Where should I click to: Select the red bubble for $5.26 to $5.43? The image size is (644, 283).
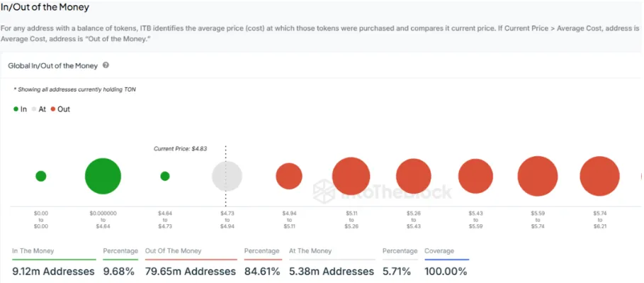pos(414,176)
